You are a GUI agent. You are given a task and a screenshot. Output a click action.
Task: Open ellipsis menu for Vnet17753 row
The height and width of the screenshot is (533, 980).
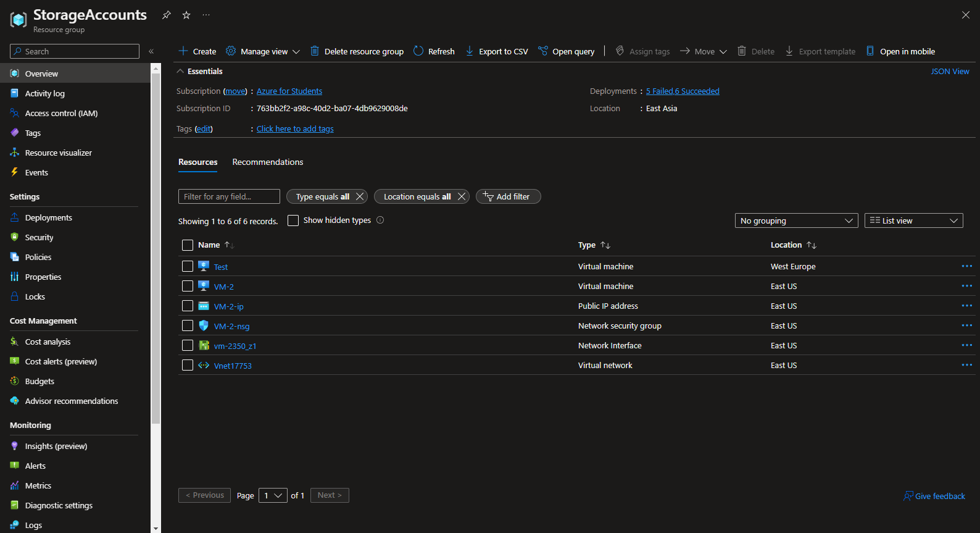pos(966,365)
